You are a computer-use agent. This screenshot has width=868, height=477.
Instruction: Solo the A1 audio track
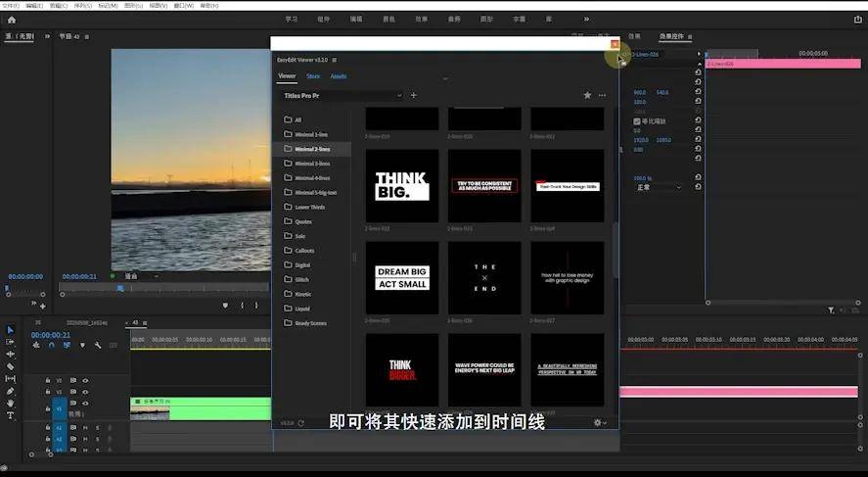tap(98, 428)
